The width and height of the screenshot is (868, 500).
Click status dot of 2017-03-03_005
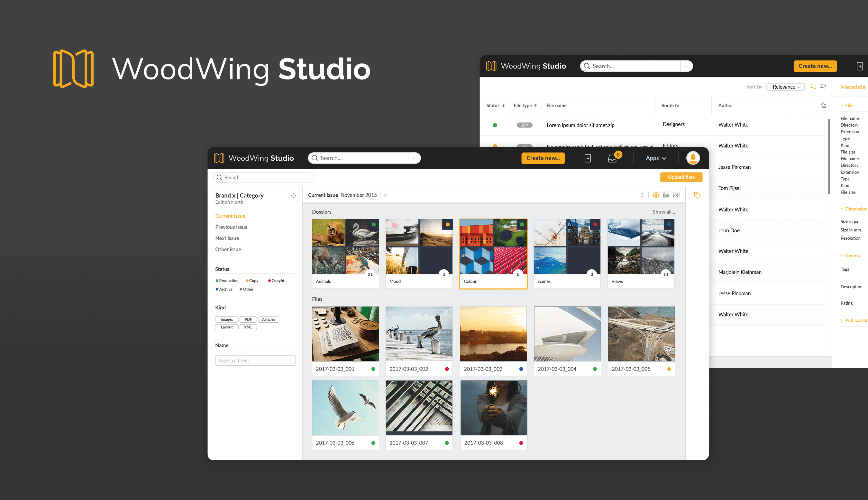tap(669, 369)
